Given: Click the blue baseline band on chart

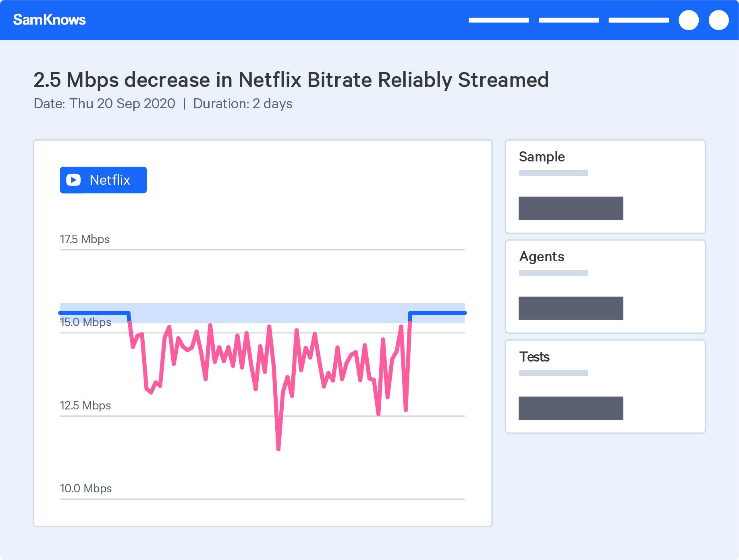Looking at the screenshot, I should 262,313.
